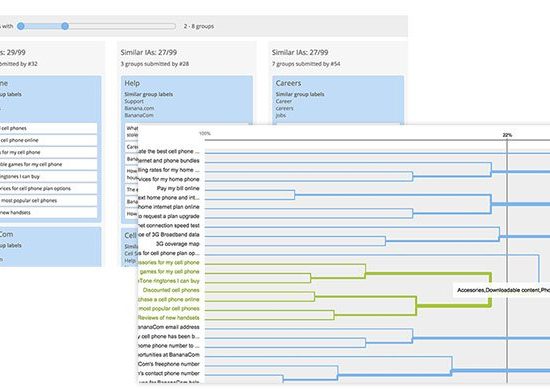Click 'BananaCom email address' dendrogram label
550x389 pixels.
tap(169, 327)
